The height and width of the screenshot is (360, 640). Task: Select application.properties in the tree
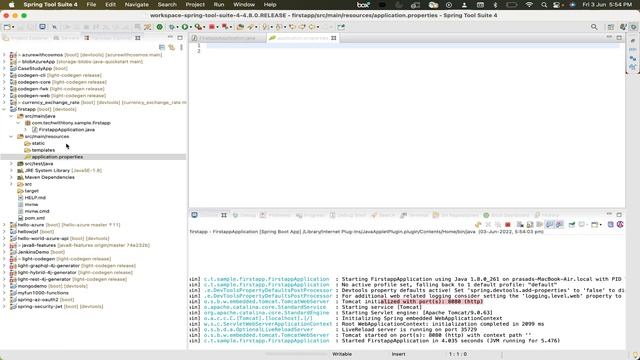[x=57, y=157]
